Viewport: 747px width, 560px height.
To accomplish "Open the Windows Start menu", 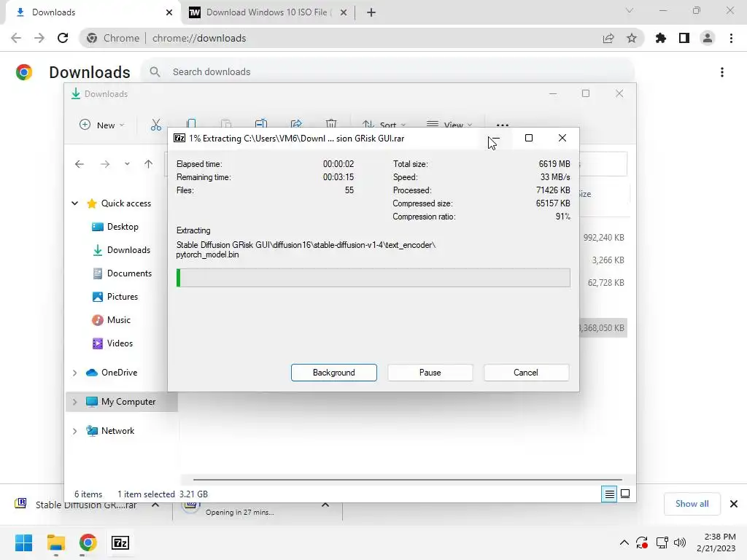I will 24,542.
